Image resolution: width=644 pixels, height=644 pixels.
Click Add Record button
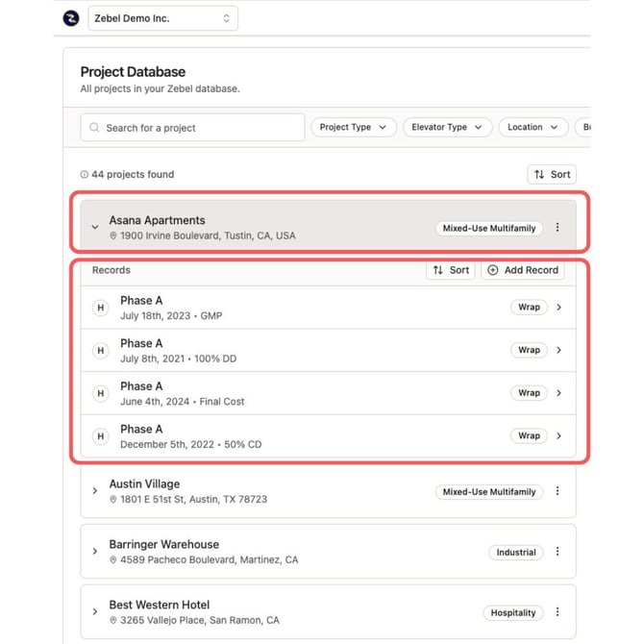point(522,270)
